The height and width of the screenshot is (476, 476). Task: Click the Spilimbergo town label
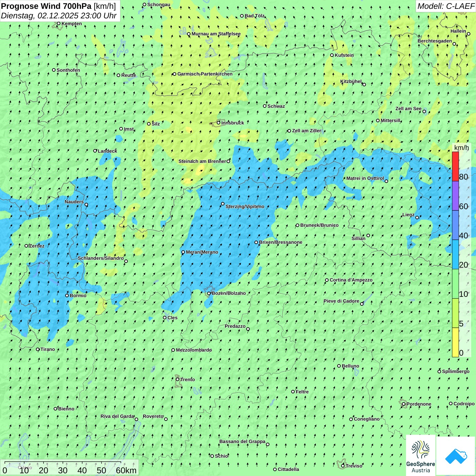[x=456, y=371]
